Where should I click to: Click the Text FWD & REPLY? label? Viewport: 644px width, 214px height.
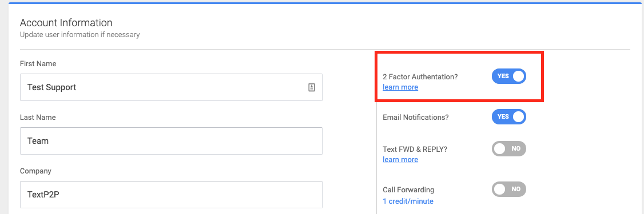[415, 149]
